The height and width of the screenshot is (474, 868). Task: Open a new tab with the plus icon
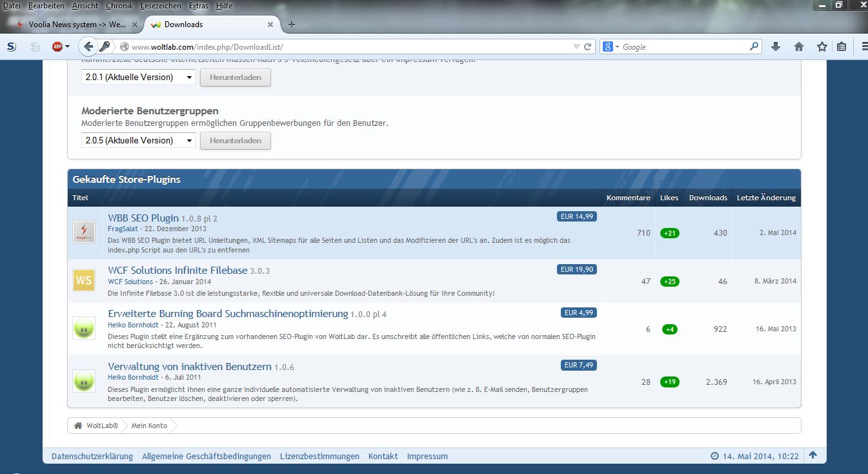pos(292,25)
